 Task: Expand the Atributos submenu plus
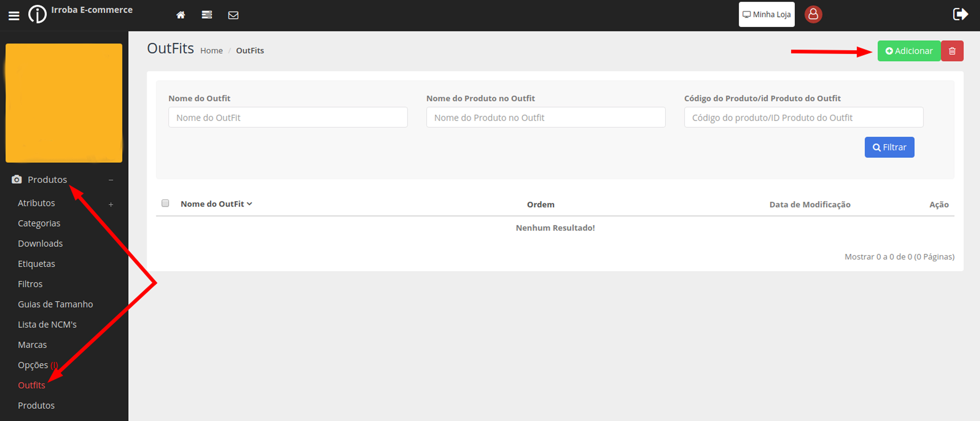[111, 204]
